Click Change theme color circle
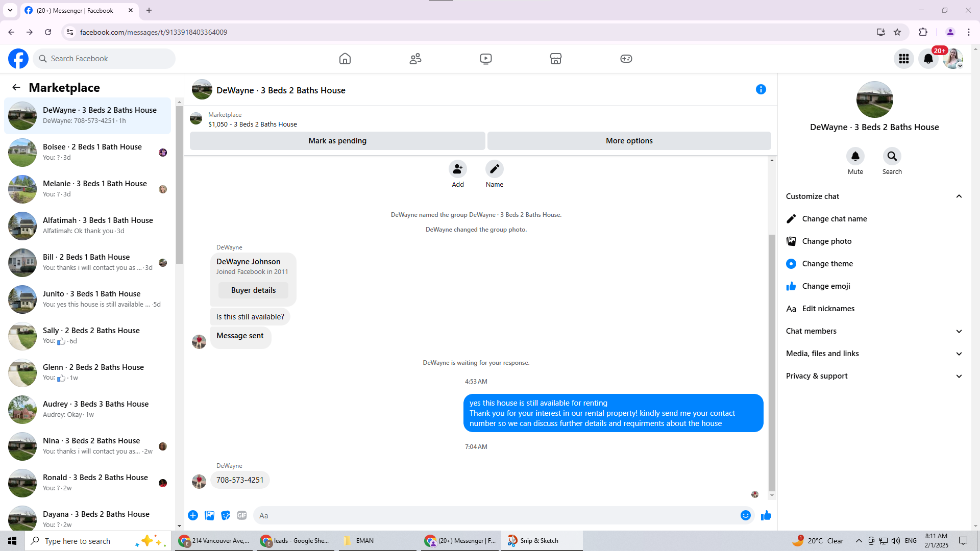Viewport: 980px width, 551px height. (791, 264)
